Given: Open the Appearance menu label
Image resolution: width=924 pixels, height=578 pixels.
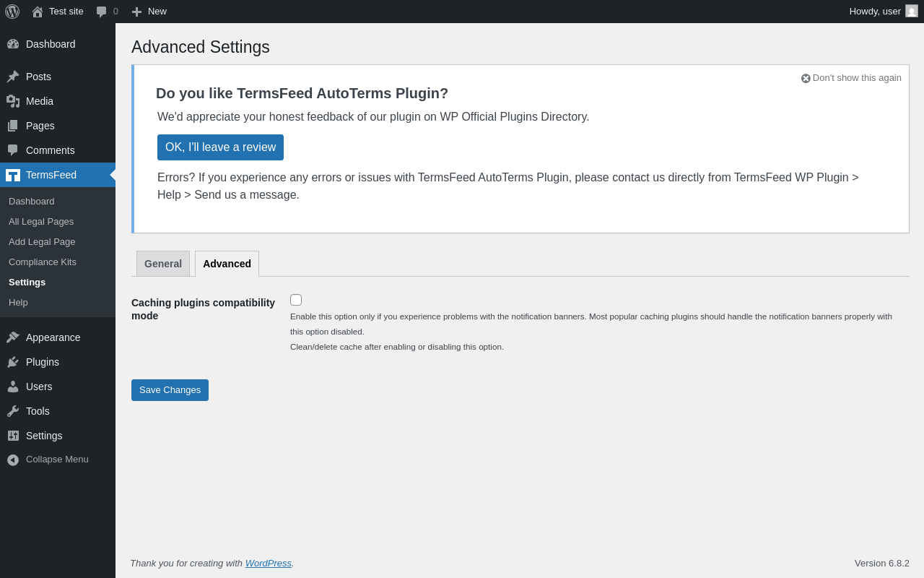Looking at the screenshot, I should [53, 337].
